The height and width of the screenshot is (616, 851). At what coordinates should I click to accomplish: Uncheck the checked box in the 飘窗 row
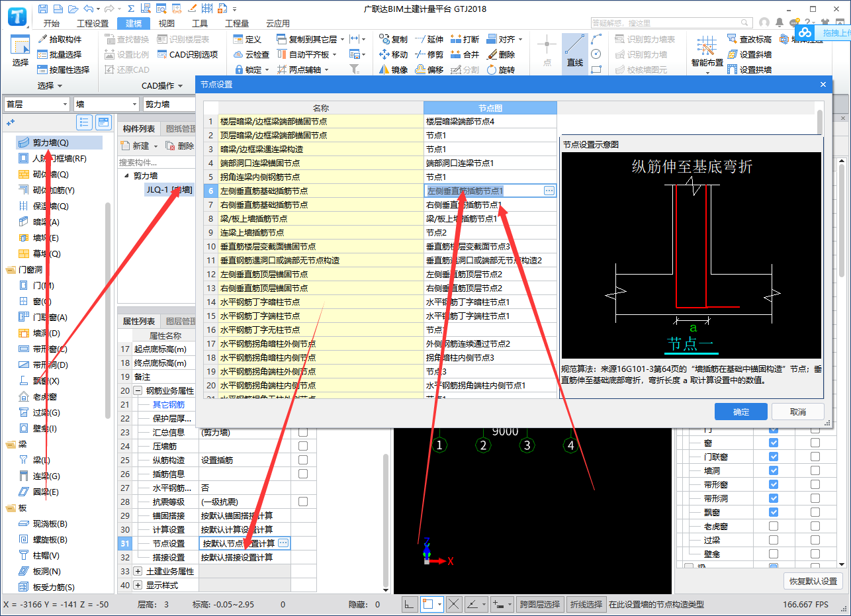tap(774, 512)
